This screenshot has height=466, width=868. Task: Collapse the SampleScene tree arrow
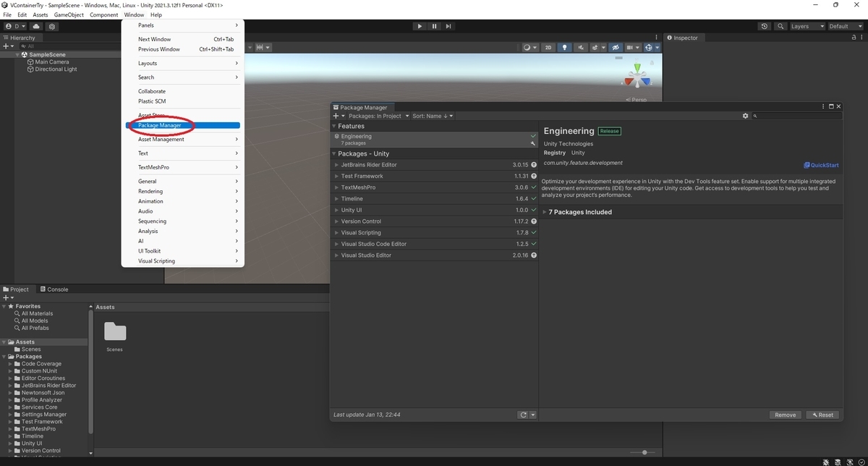coord(17,55)
